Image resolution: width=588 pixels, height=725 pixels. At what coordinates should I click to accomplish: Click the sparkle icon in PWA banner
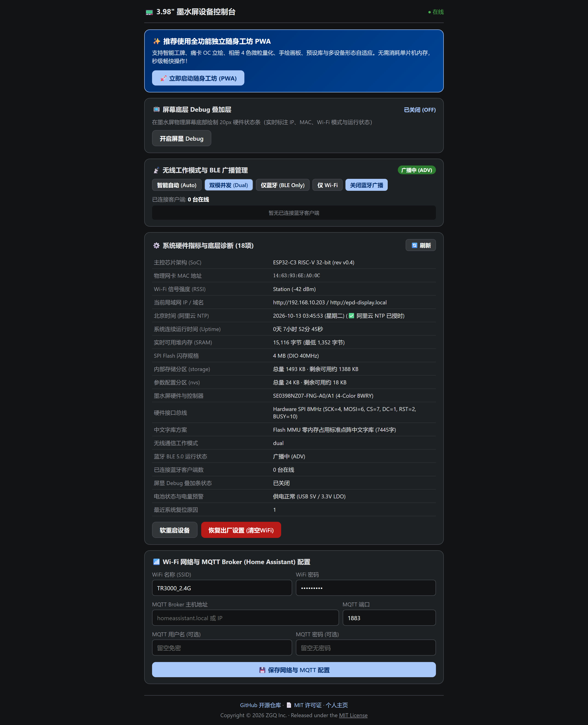[x=156, y=41]
